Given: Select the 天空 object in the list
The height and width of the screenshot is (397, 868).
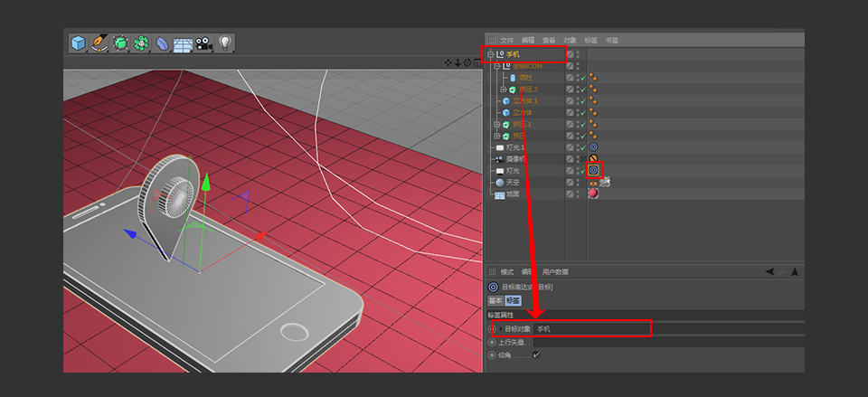Looking at the screenshot, I should pos(513,182).
